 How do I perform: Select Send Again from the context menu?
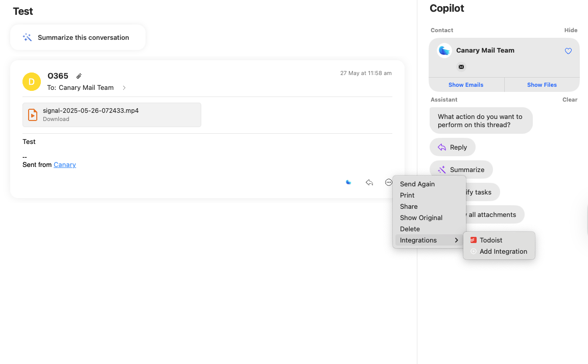(x=417, y=184)
